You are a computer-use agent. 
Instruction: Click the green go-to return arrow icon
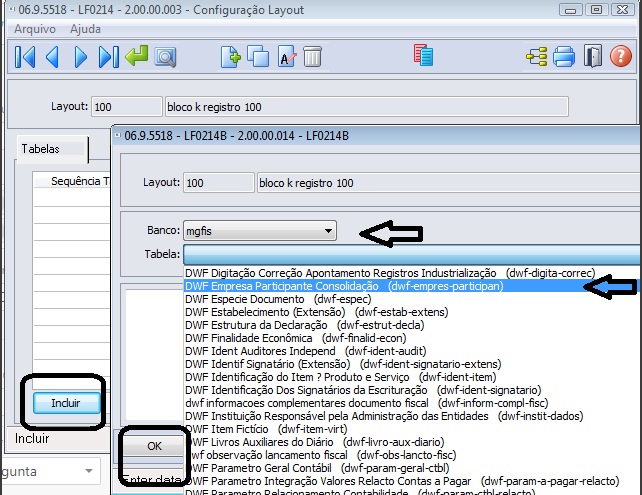[137, 55]
